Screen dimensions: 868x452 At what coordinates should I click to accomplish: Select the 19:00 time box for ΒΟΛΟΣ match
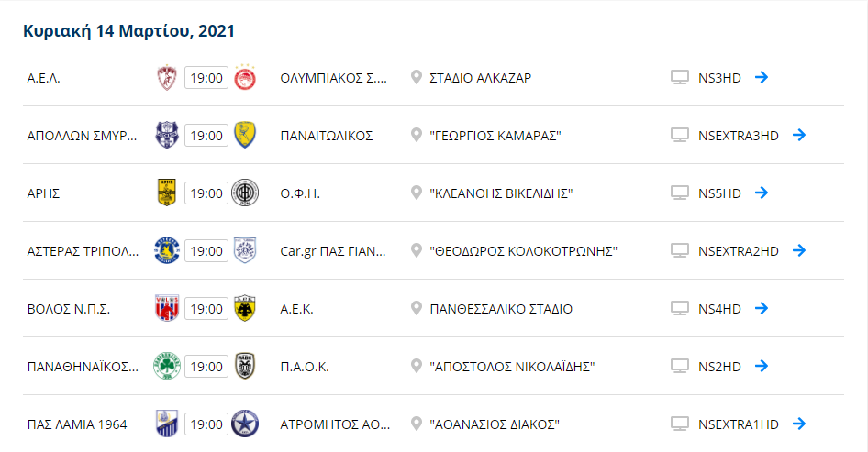tap(206, 309)
